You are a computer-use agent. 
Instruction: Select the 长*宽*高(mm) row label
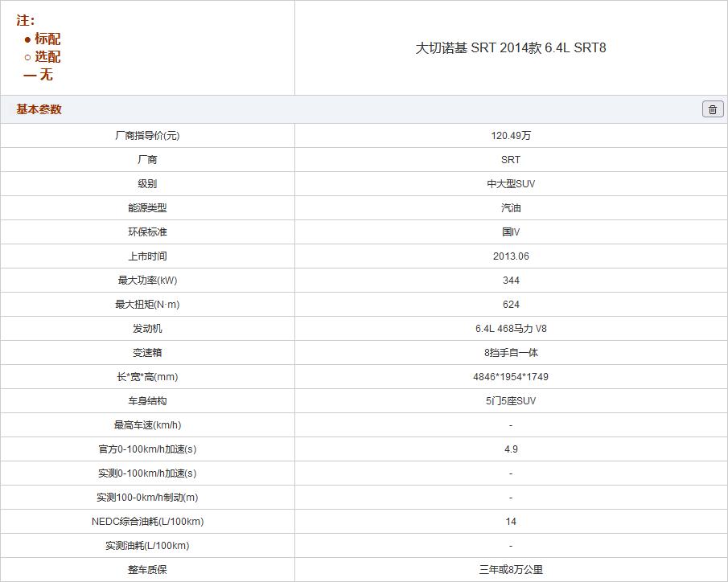tap(147, 377)
